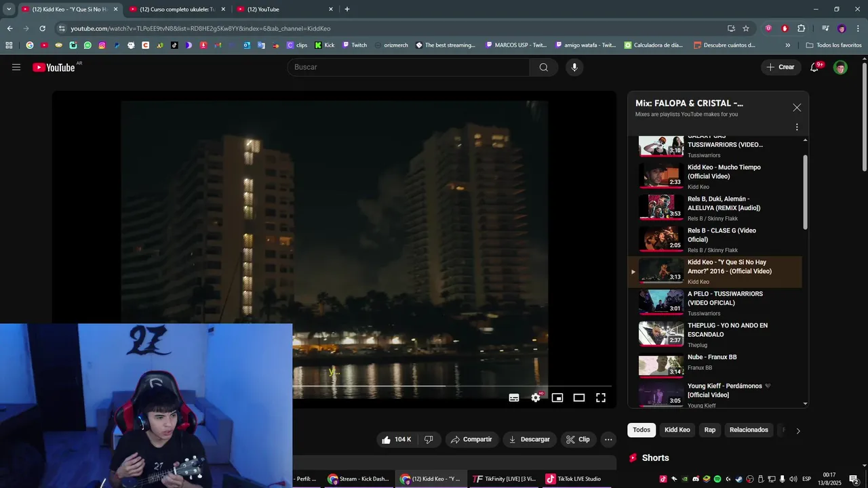
Task: Open the YouTube guide hamburger menu
Action: tap(16, 67)
